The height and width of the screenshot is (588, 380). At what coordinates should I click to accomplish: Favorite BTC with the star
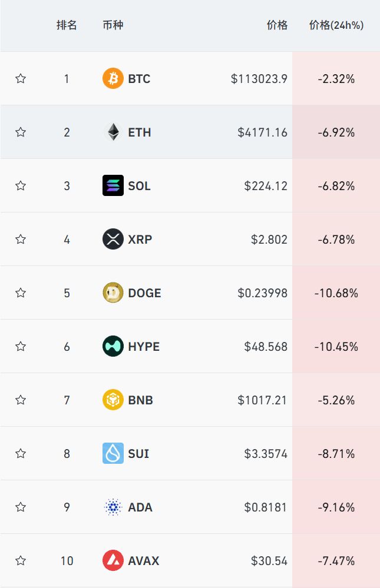(21, 78)
